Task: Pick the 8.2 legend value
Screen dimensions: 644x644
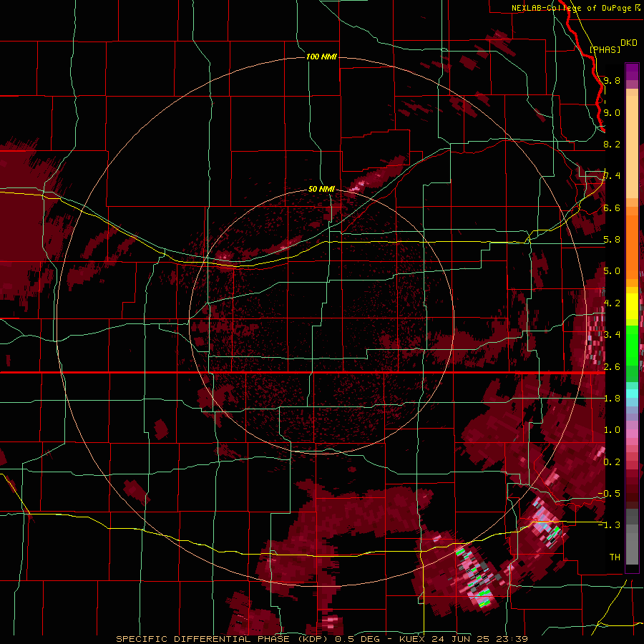Action: pos(612,144)
